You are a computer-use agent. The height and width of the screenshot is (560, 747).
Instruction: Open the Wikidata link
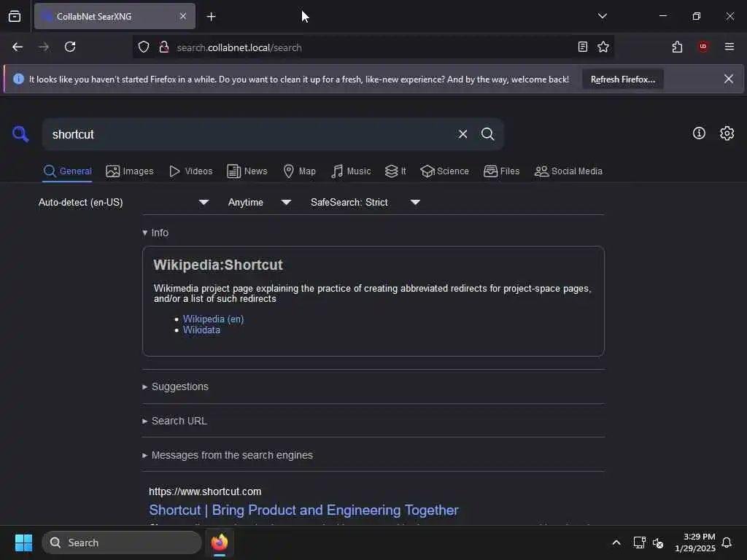point(201,330)
